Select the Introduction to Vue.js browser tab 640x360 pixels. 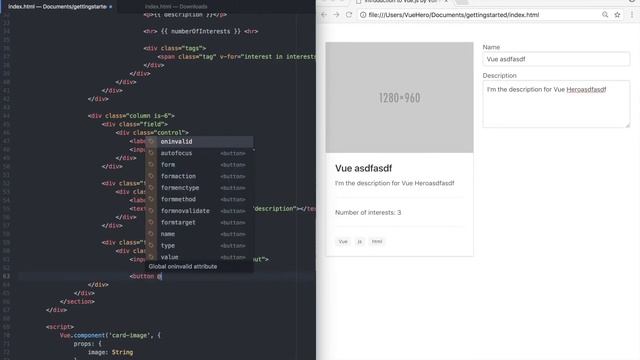[x=402, y=2]
